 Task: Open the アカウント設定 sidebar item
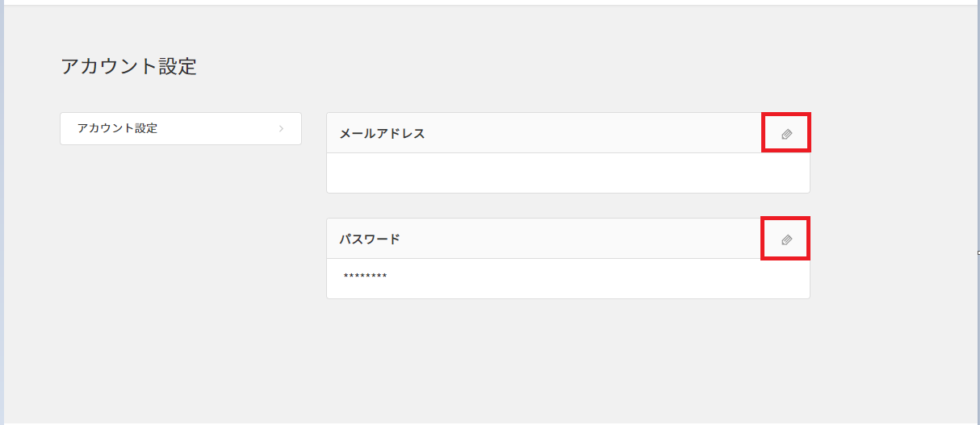(181, 128)
